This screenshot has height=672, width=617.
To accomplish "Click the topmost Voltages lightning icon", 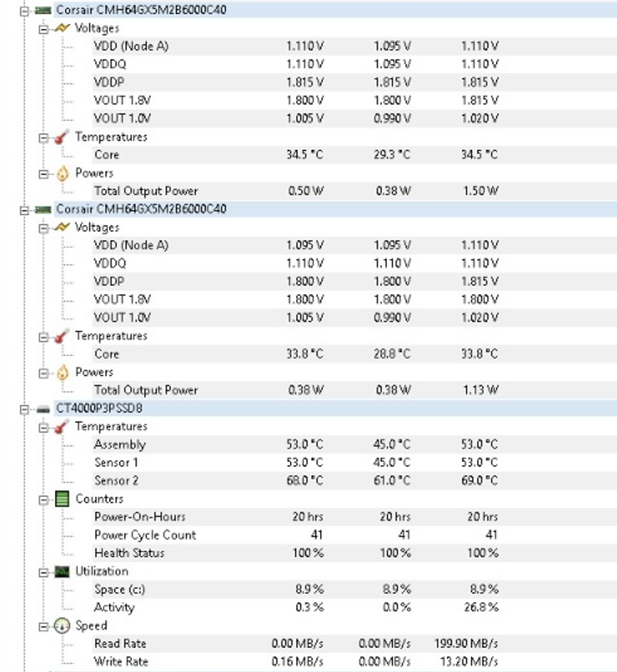I will [62, 28].
